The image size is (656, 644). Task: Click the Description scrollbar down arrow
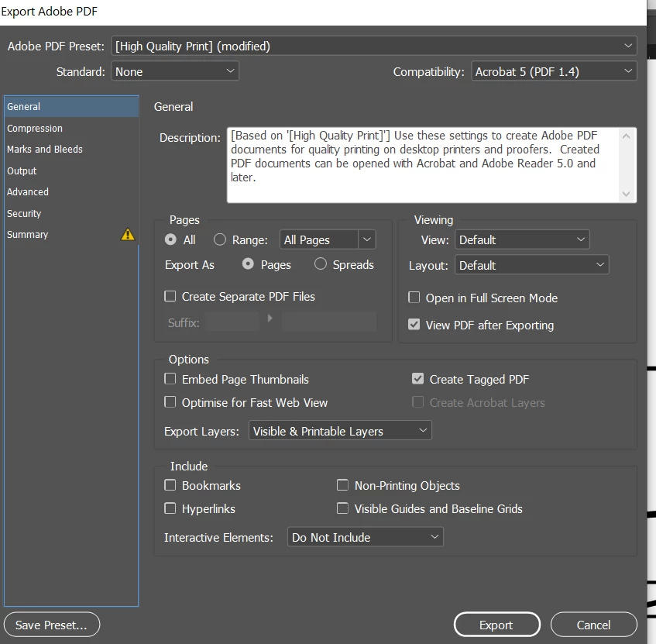pos(627,194)
